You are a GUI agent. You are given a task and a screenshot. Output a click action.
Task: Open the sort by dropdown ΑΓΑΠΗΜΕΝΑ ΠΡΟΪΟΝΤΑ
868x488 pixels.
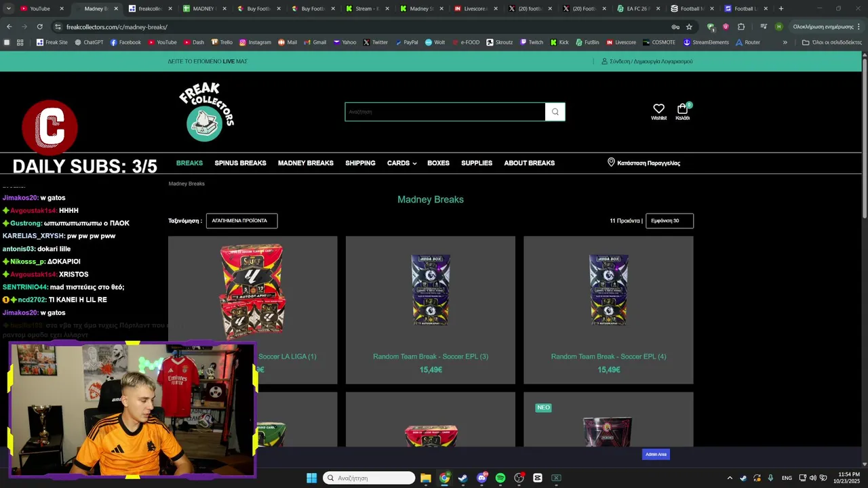pos(241,221)
